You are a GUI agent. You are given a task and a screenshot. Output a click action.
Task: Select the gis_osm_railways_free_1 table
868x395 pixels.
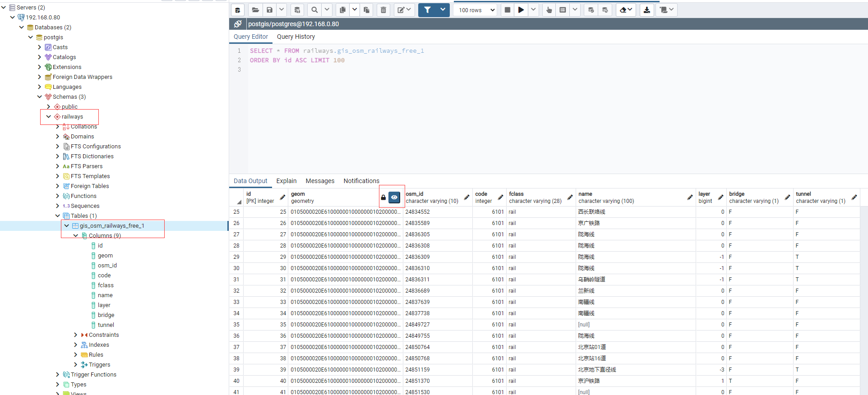(x=112, y=225)
